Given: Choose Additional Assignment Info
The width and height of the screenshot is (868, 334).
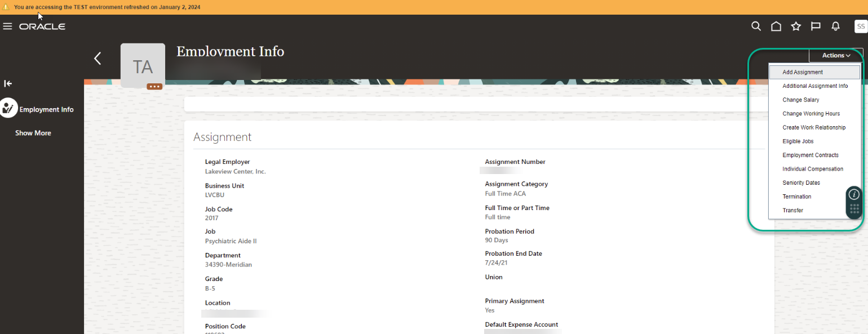Looking at the screenshot, I should [x=814, y=86].
